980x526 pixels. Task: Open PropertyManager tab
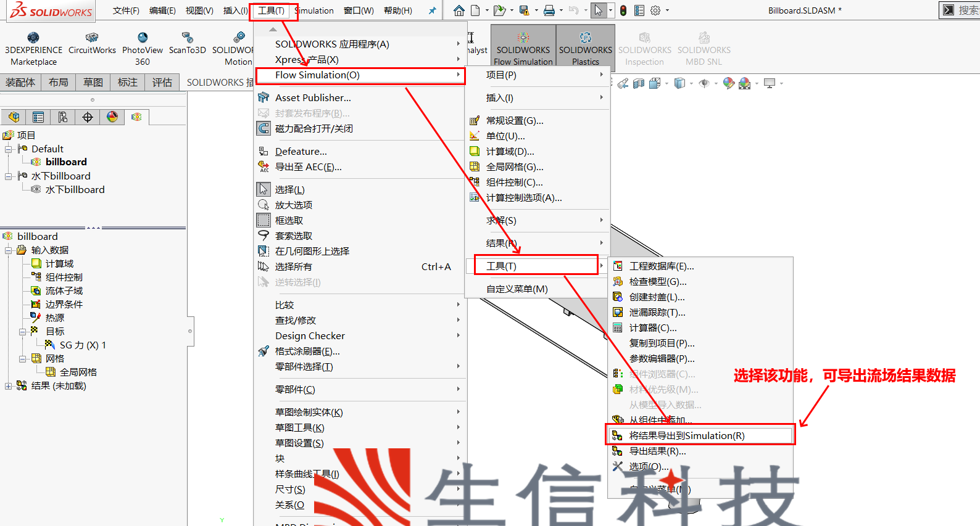point(38,117)
